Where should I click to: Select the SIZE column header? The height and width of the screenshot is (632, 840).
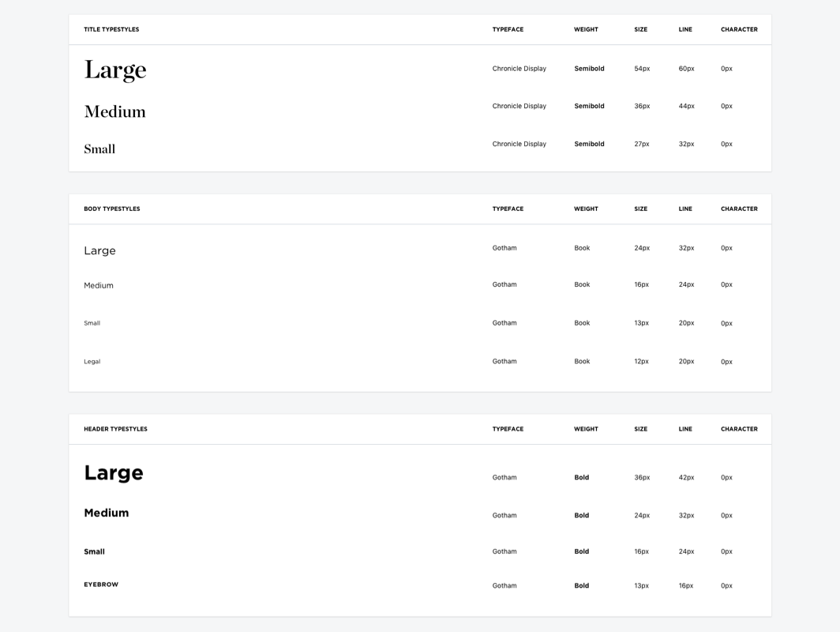click(x=640, y=29)
